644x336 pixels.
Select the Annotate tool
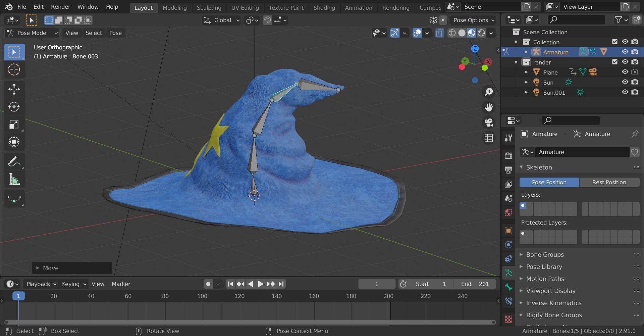coord(14,162)
